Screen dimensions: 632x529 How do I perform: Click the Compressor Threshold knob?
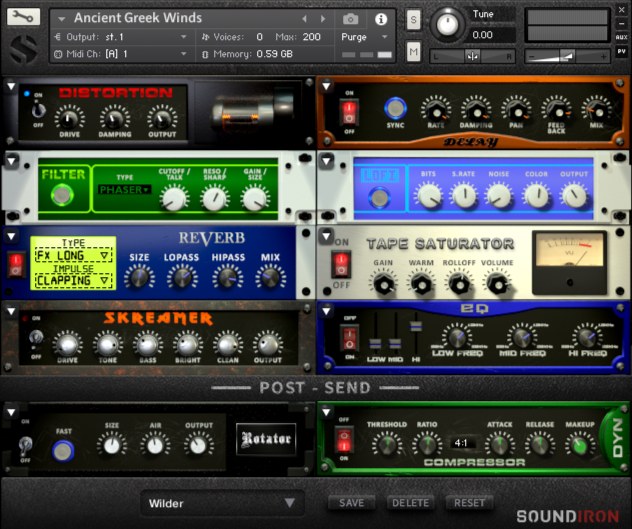click(387, 444)
